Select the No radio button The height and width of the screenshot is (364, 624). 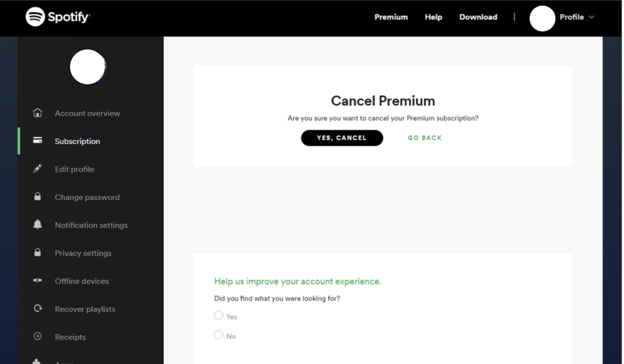tap(218, 335)
